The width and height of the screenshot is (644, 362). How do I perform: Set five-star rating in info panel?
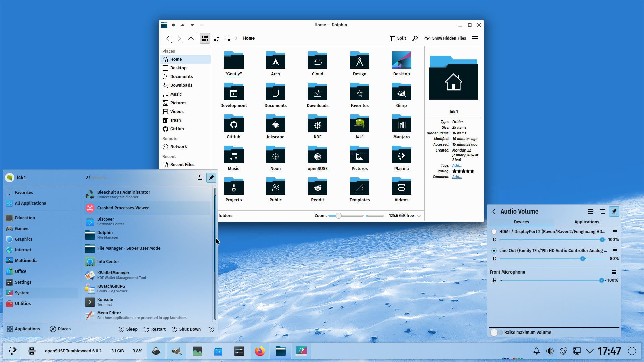tap(472, 171)
